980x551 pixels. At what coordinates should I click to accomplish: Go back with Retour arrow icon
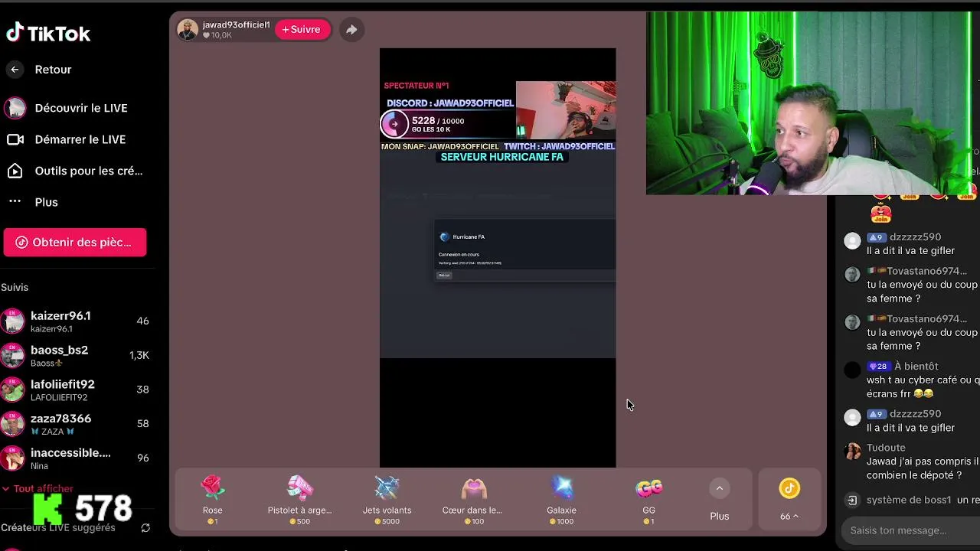click(15, 70)
